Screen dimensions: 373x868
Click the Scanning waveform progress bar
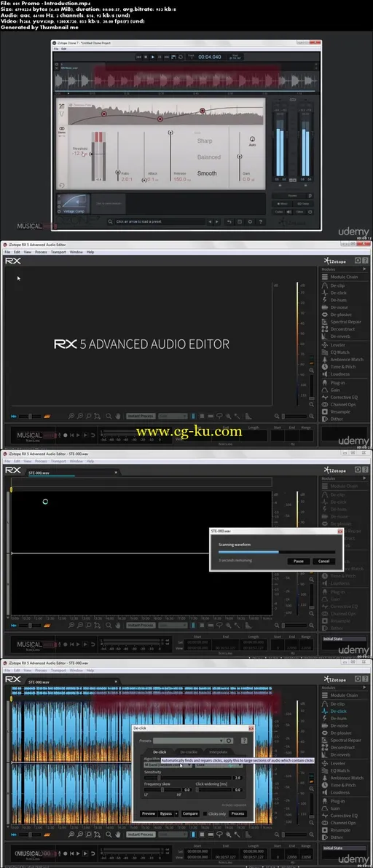[x=277, y=552]
